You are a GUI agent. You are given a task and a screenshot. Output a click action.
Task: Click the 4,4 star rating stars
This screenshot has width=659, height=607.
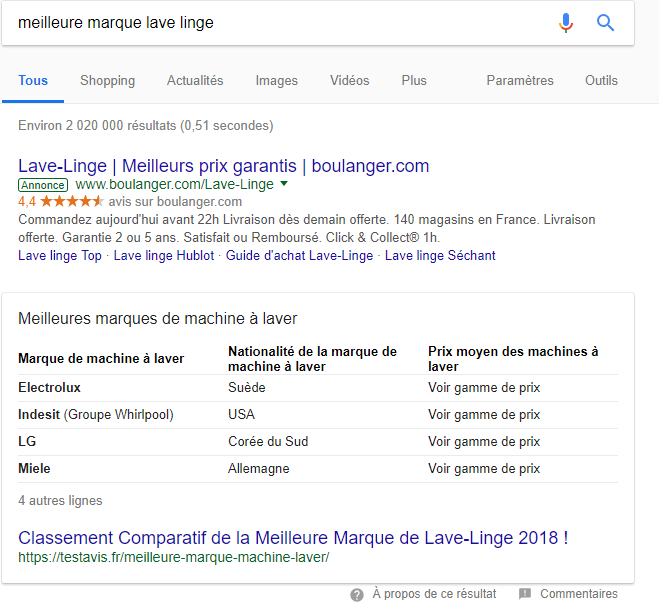click(x=72, y=202)
